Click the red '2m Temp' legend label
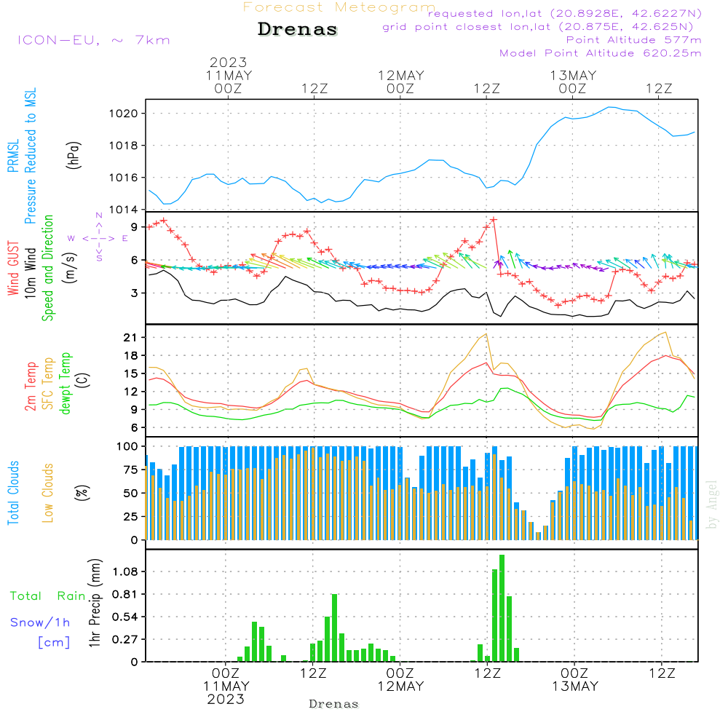 [x=30, y=387]
